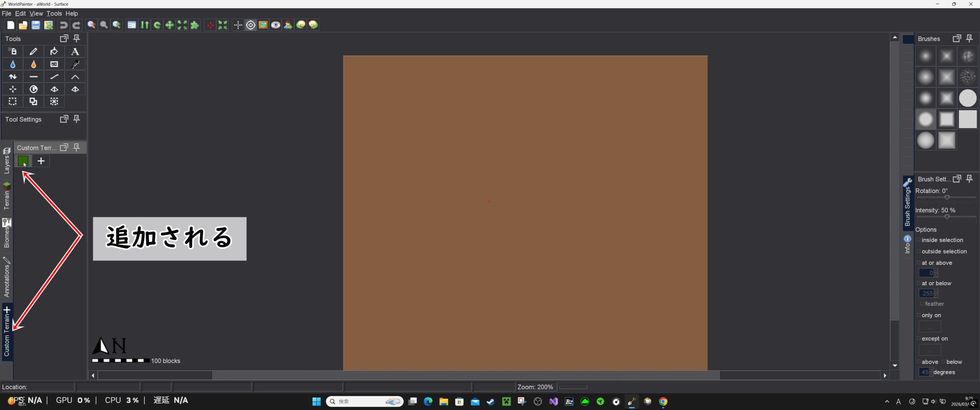Select the green custom terrain swatch
The image size is (980, 410).
coord(23,161)
